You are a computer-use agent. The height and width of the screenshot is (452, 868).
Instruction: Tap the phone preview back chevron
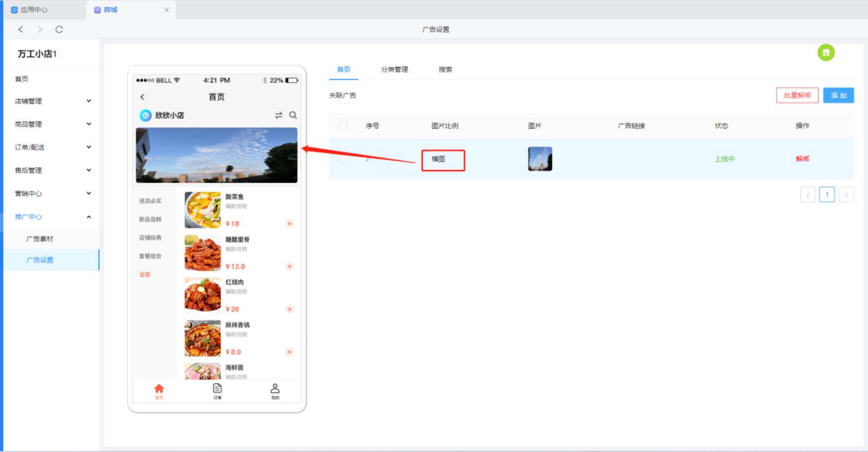tap(143, 97)
